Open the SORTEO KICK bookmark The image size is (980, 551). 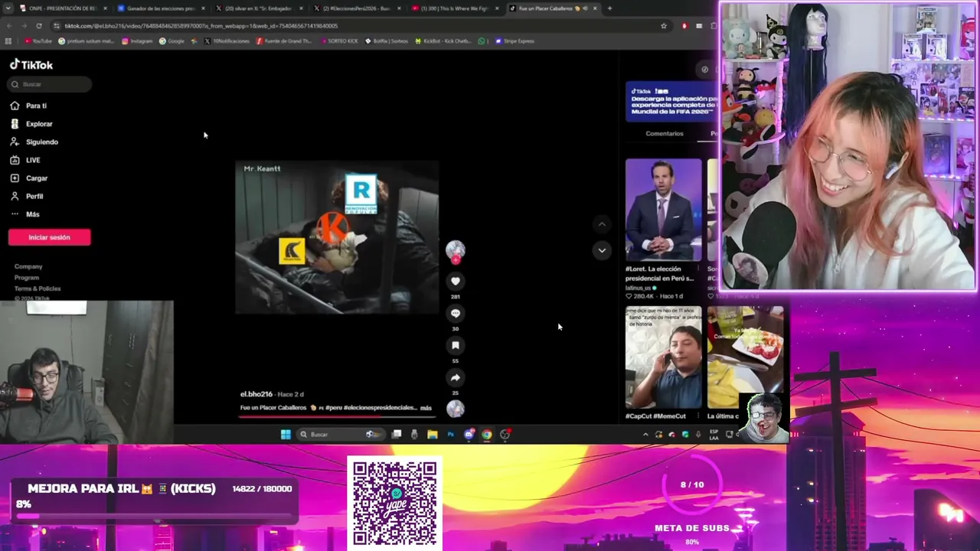[339, 41]
